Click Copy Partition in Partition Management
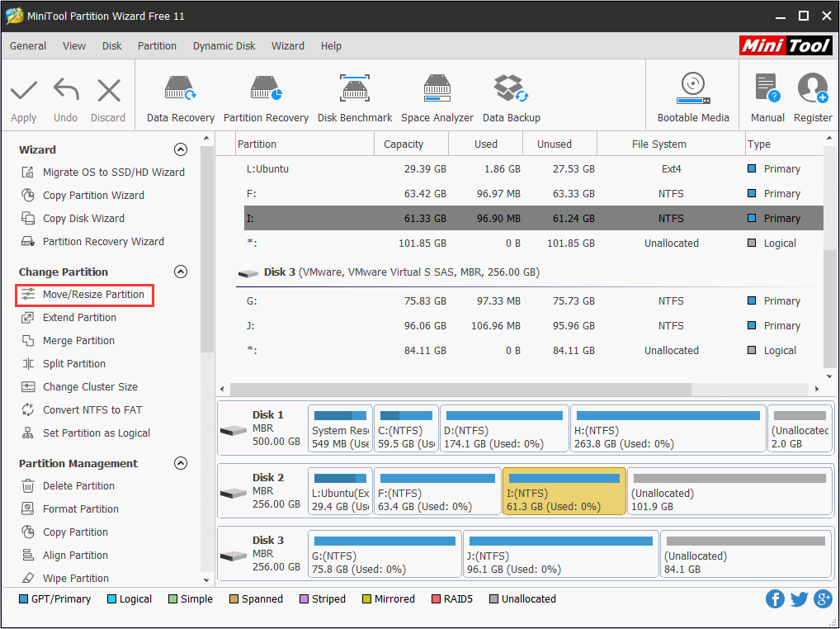The height and width of the screenshot is (629, 840). pos(65,532)
